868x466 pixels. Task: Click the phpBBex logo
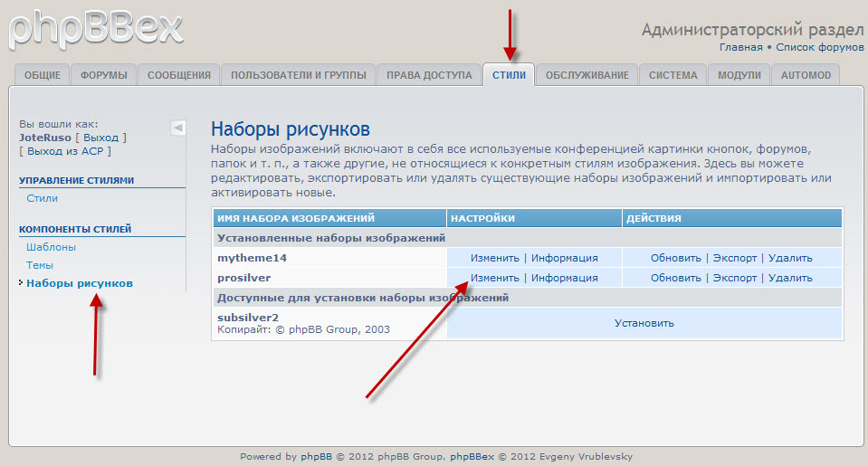point(95,27)
